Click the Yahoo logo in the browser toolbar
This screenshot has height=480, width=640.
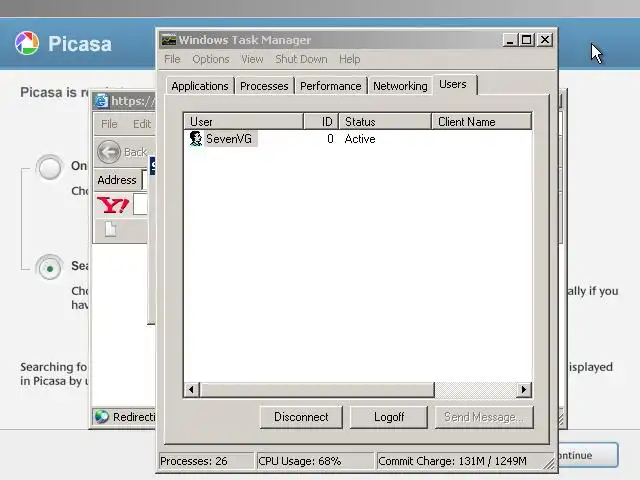(113, 204)
